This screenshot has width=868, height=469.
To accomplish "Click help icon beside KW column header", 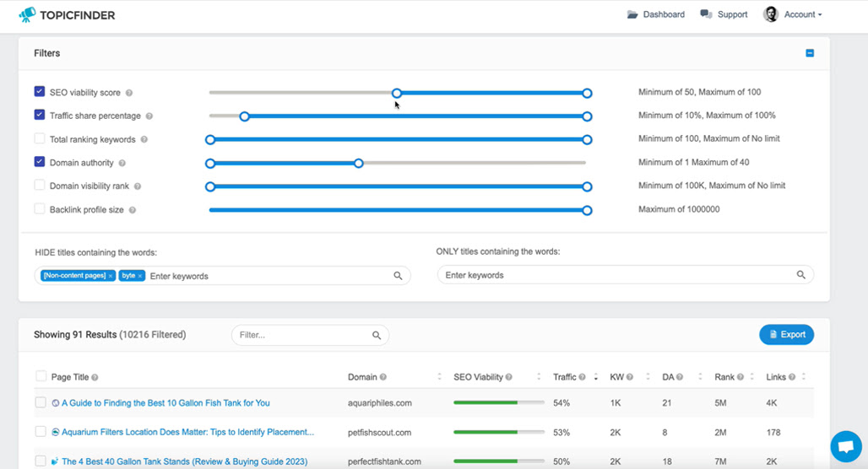I will point(630,377).
